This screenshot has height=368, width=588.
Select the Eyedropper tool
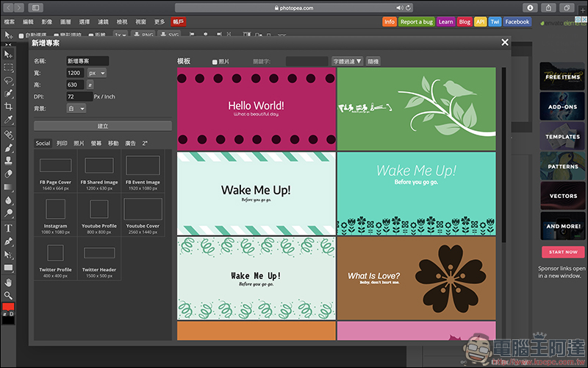pos(8,120)
